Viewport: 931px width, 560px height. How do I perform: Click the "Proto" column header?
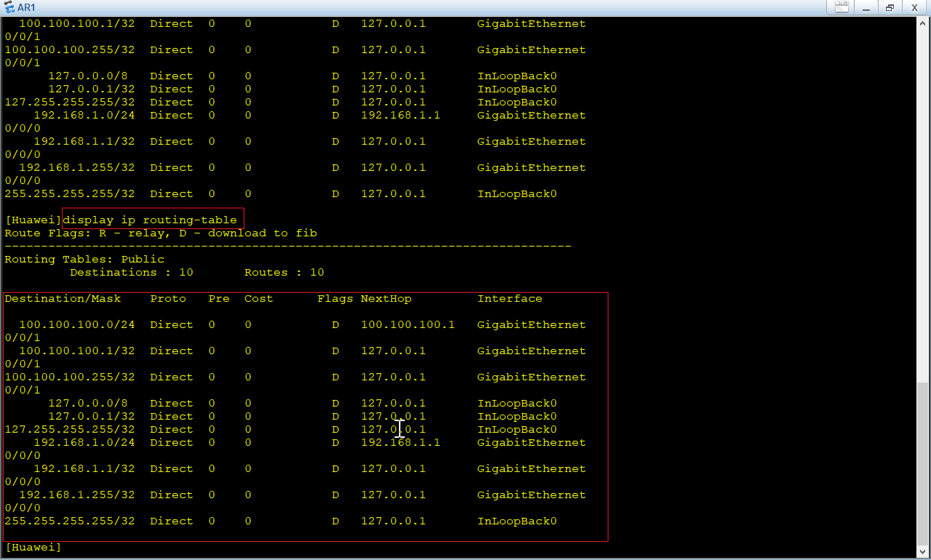tap(168, 298)
